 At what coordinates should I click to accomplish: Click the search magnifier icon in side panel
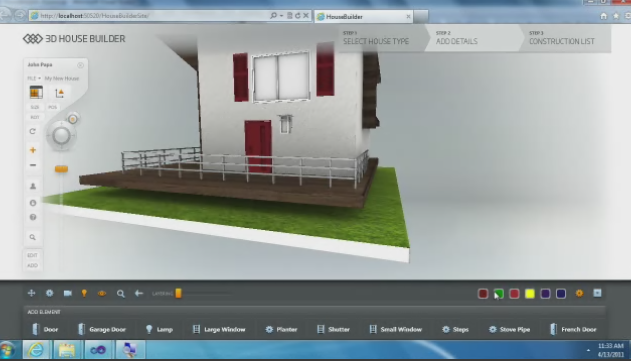pyautogui.click(x=33, y=237)
